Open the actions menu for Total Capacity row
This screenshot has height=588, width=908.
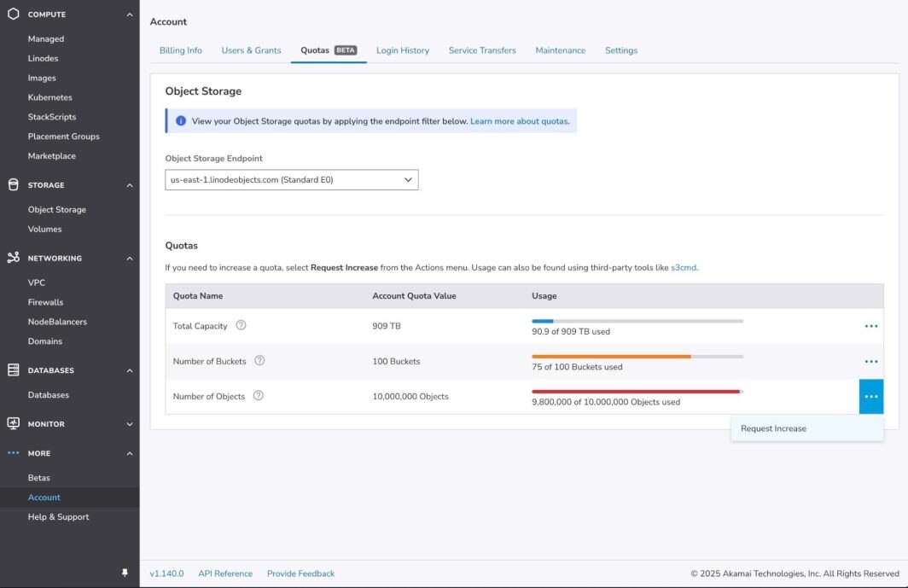870,326
